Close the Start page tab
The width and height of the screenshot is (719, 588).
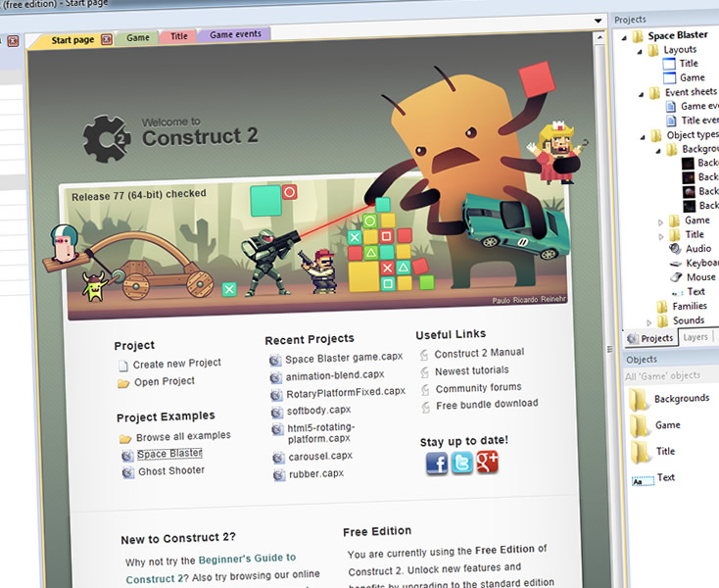click(107, 39)
